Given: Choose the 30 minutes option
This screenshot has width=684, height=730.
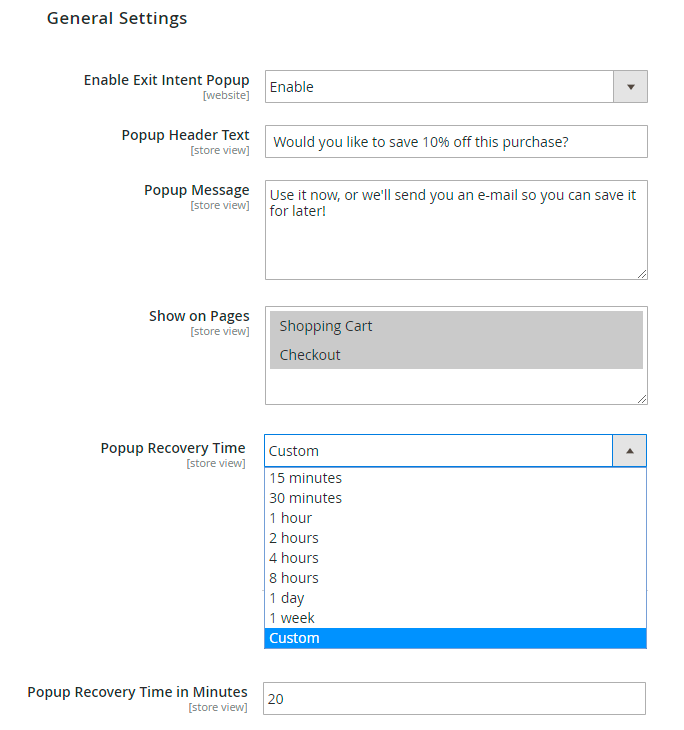Looking at the screenshot, I should tap(306, 498).
